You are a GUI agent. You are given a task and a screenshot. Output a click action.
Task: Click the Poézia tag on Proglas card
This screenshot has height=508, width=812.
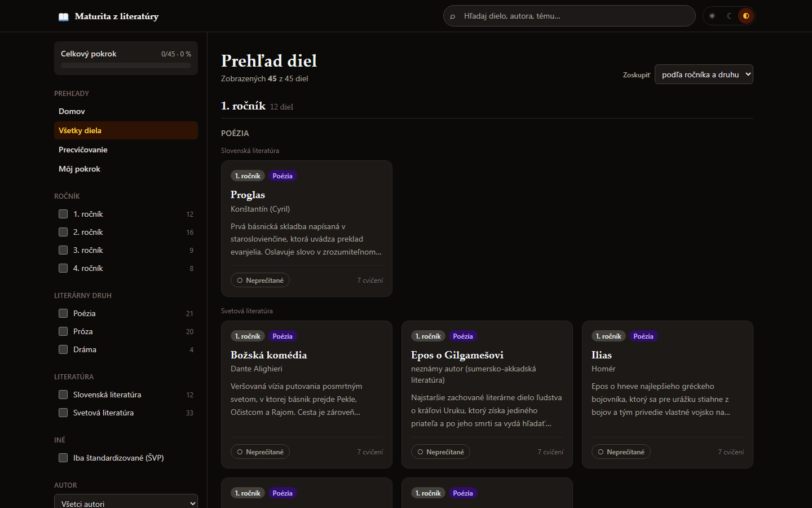pyautogui.click(x=283, y=176)
